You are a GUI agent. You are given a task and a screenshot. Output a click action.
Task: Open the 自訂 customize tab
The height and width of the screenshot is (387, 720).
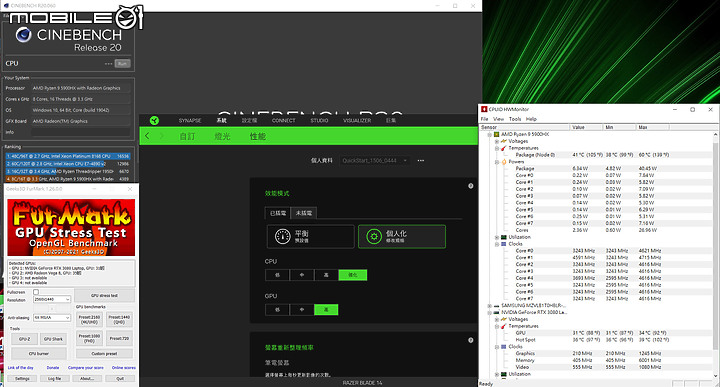(187, 136)
